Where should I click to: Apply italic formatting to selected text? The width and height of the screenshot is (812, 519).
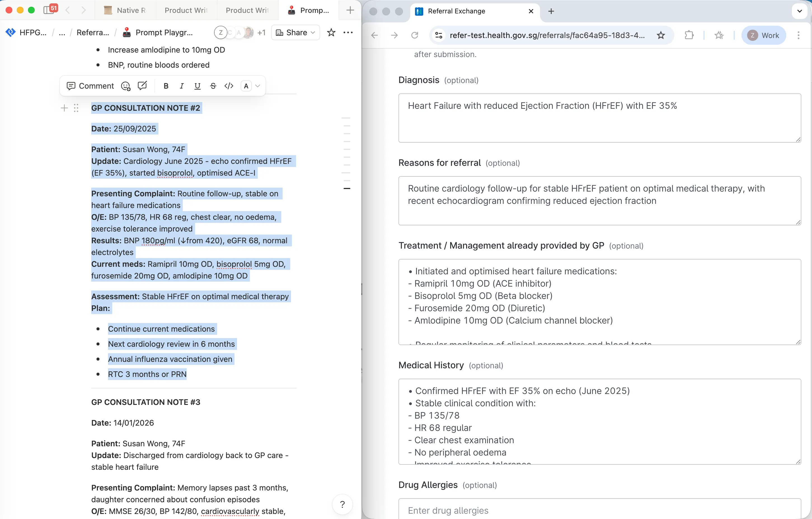181,86
